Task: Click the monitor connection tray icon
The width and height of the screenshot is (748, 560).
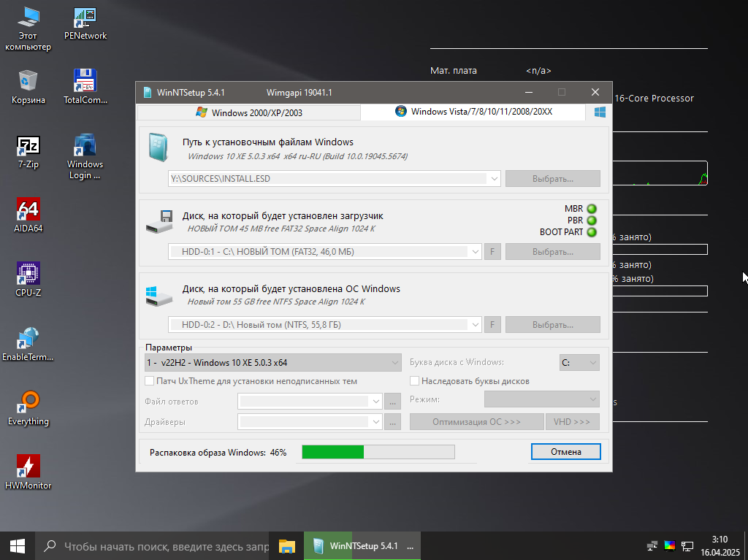Action: click(687, 545)
